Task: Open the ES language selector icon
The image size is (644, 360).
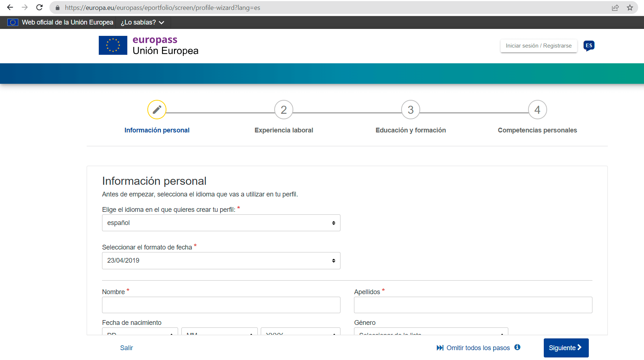Action: [x=589, y=45]
